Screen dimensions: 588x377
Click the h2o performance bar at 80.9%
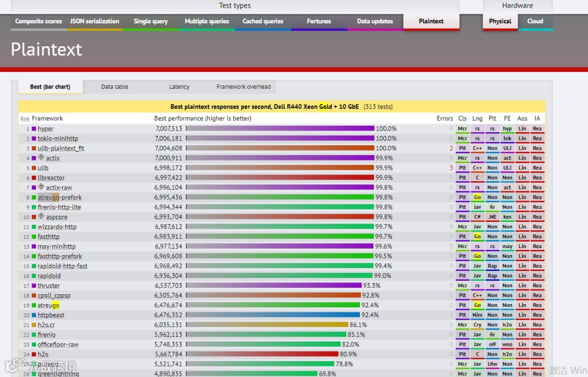tap(262, 354)
